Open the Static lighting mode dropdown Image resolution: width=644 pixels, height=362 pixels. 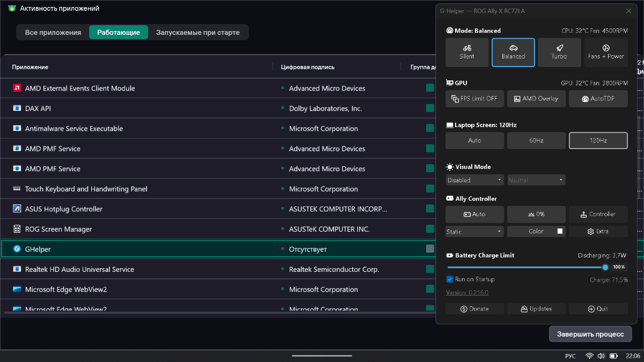pyautogui.click(x=475, y=232)
